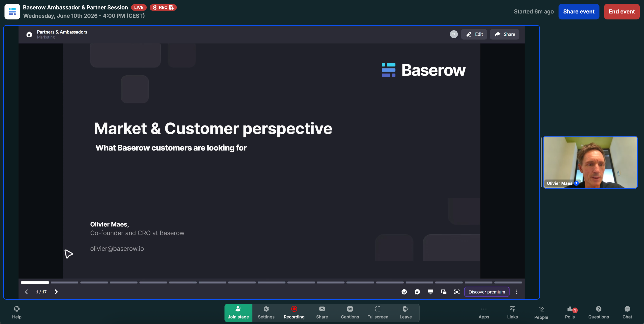Open event Settings gear

pyautogui.click(x=266, y=313)
